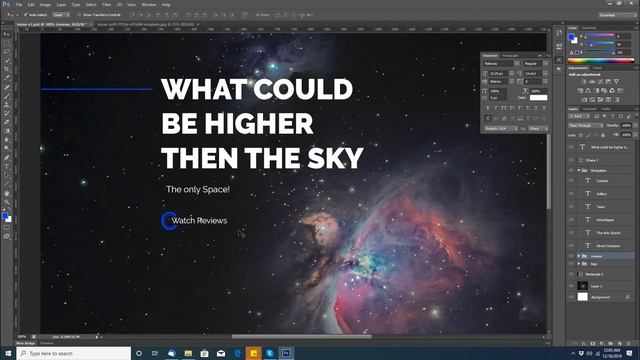Select the About Company text layer

pyautogui.click(x=607, y=246)
